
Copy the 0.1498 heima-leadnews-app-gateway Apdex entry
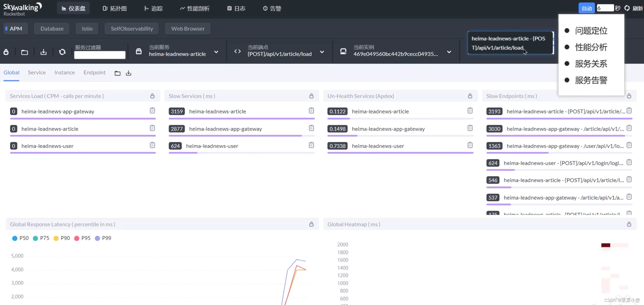(470, 128)
